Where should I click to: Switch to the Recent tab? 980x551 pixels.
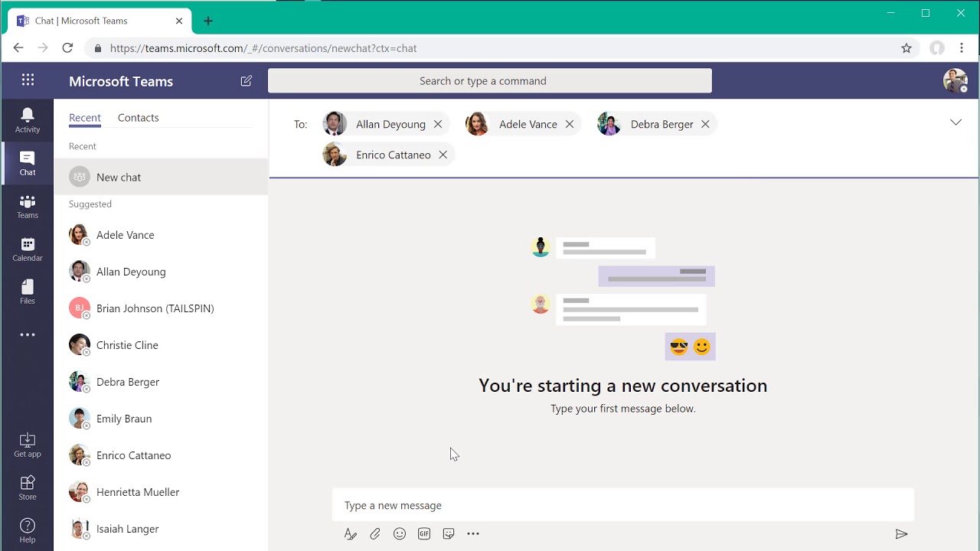pyautogui.click(x=85, y=118)
